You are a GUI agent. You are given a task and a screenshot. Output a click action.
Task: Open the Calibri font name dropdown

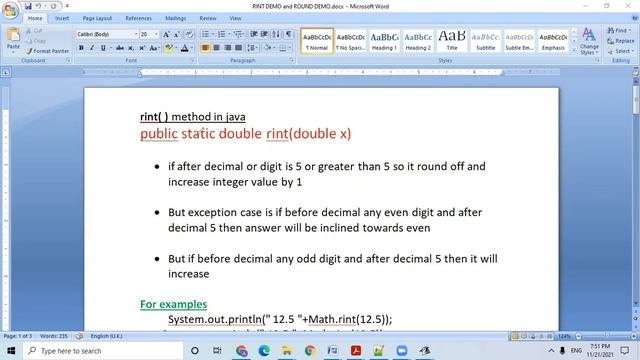[x=136, y=35]
